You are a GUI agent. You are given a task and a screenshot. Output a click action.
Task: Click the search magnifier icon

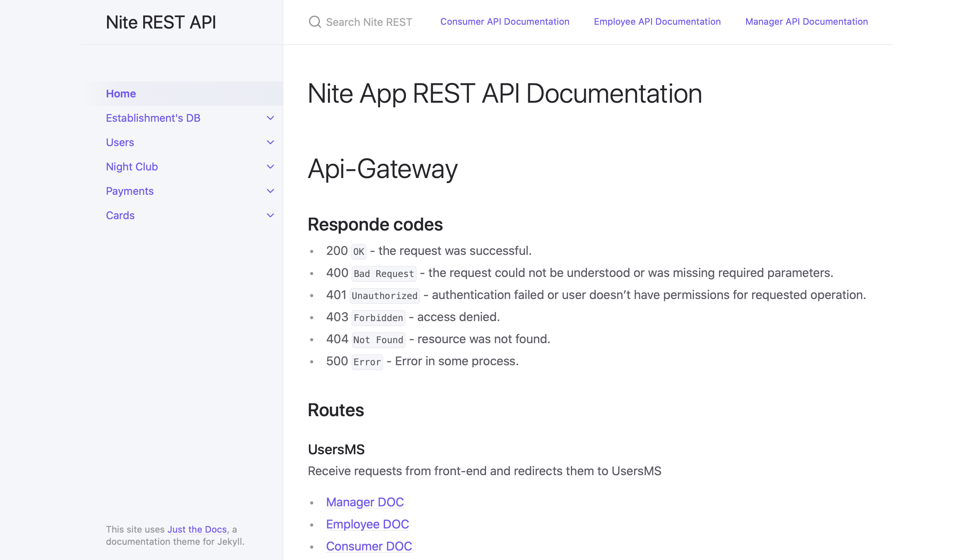(315, 22)
